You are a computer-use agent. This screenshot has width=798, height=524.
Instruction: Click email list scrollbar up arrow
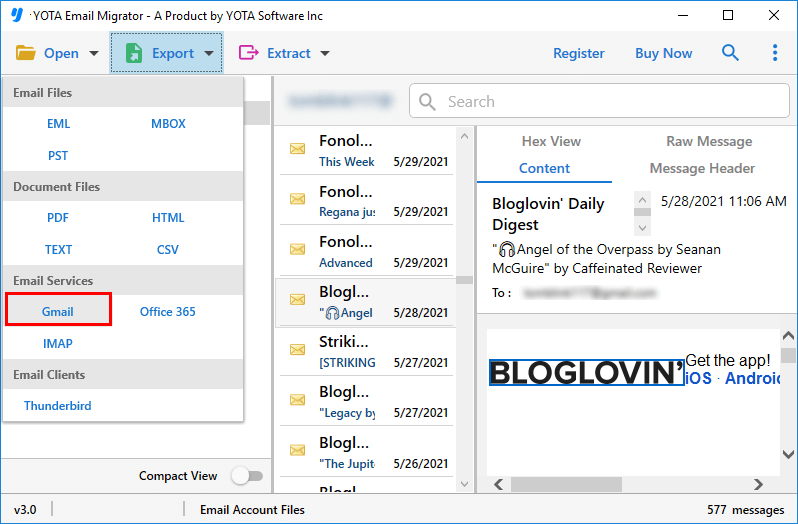pyautogui.click(x=464, y=136)
